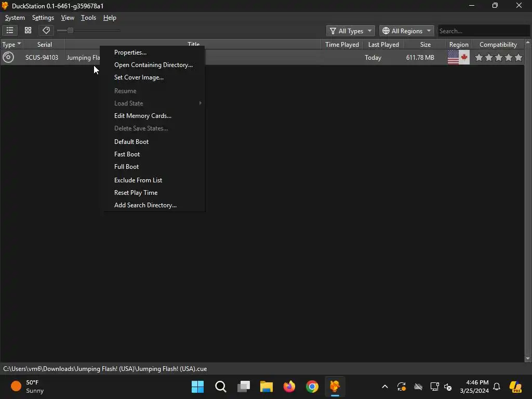This screenshot has height=399, width=532.
Task: Click the five-star compatibility rating
Action: coord(498,58)
